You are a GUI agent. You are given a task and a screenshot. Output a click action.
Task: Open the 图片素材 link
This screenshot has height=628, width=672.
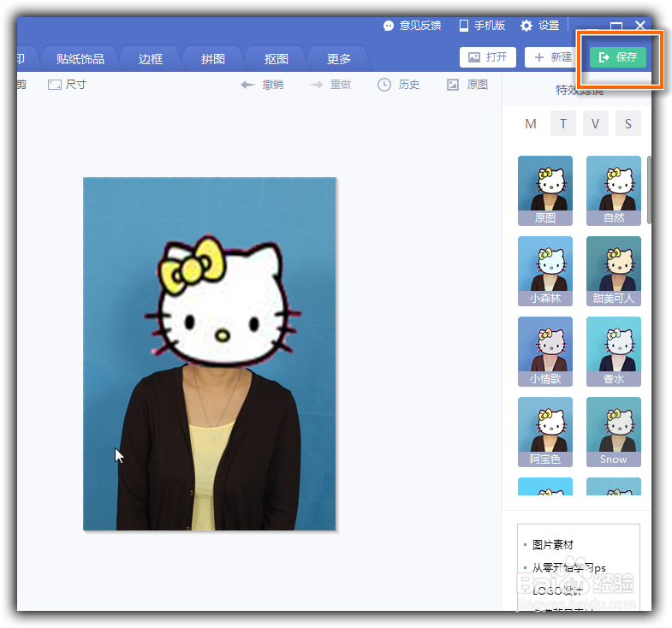(552, 545)
